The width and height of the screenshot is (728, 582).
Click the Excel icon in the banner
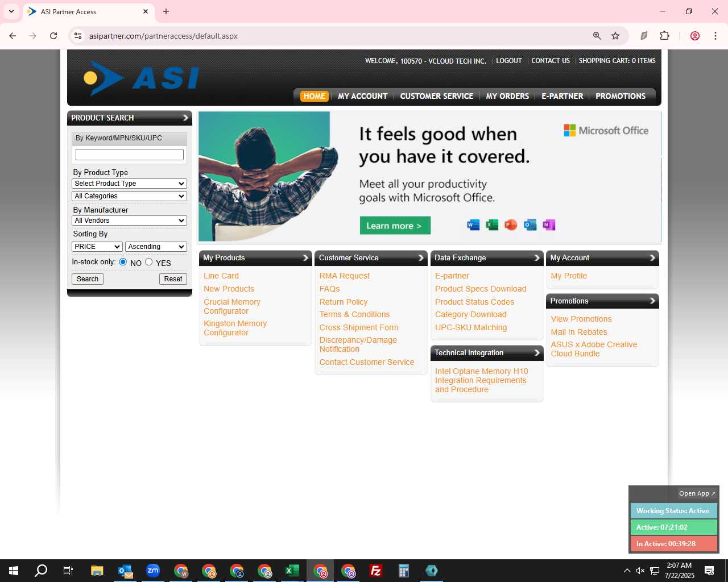pyautogui.click(x=492, y=225)
